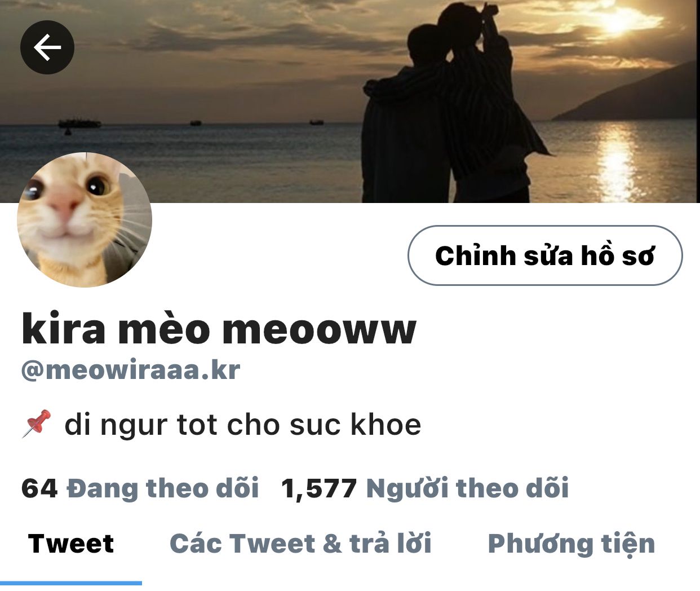This screenshot has width=700, height=591.
Task: Select the Tweet tab
Action: [71, 544]
